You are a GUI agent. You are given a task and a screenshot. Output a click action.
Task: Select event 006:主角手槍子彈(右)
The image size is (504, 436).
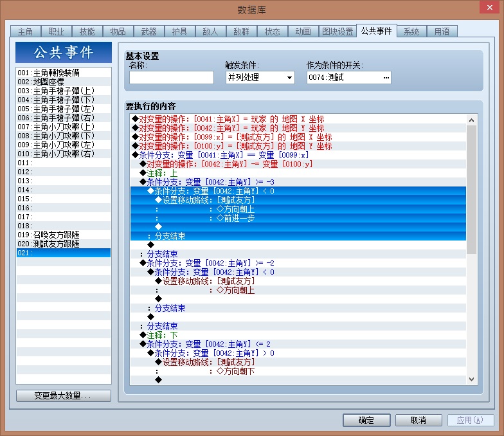point(63,118)
